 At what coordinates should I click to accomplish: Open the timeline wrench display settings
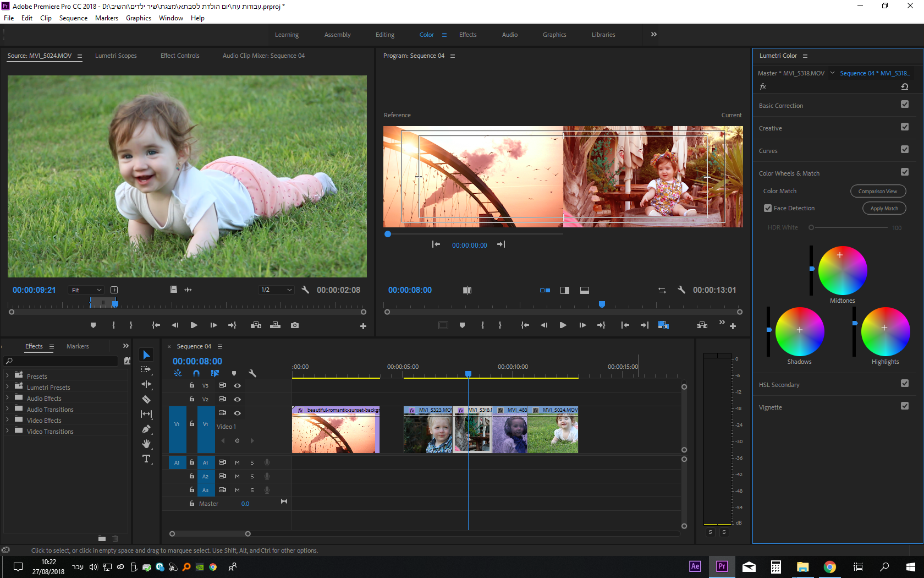pyautogui.click(x=252, y=373)
